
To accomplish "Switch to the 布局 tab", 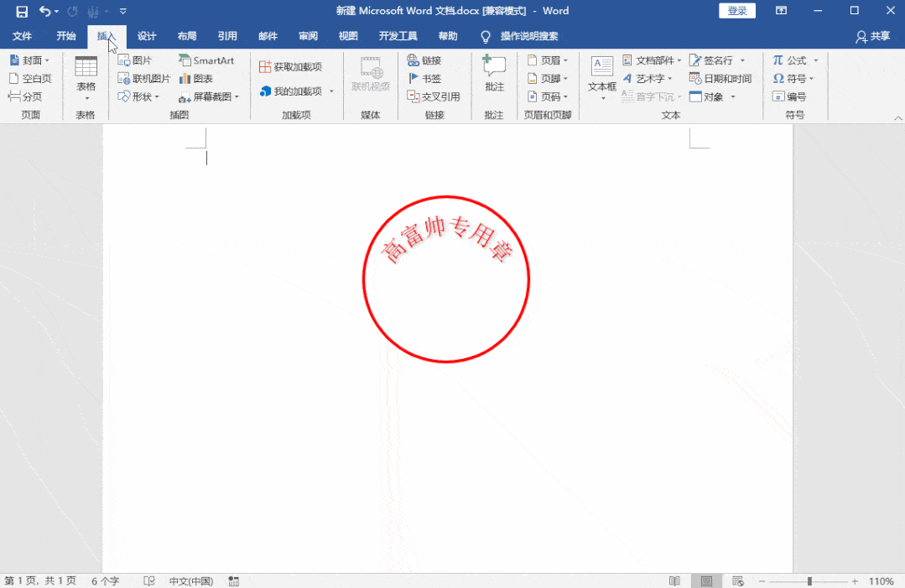I will coord(187,36).
